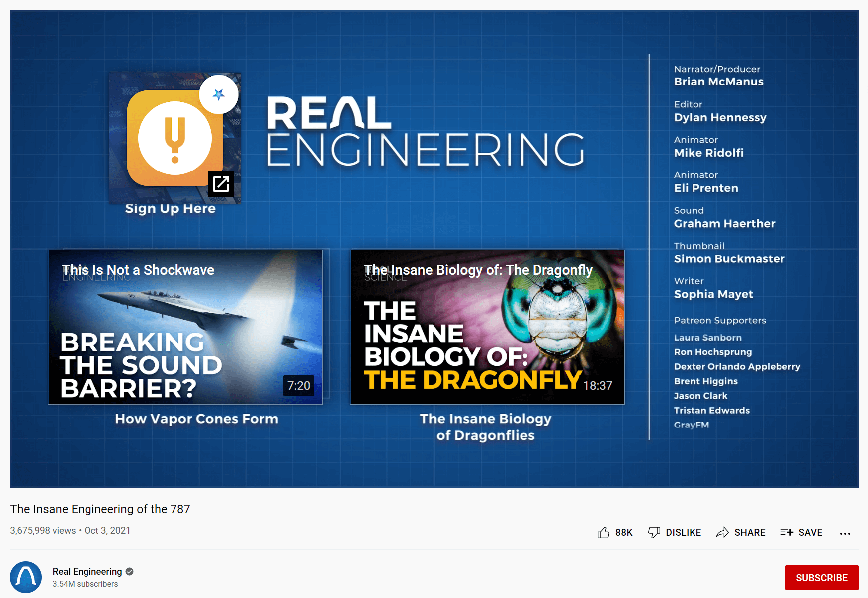
Task: Click the 'Patreon Supporters' heading
Action: [720, 320]
